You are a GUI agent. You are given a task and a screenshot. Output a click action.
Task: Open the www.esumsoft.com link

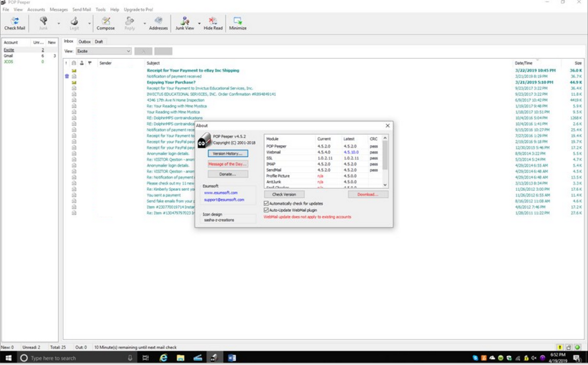[221, 192]
